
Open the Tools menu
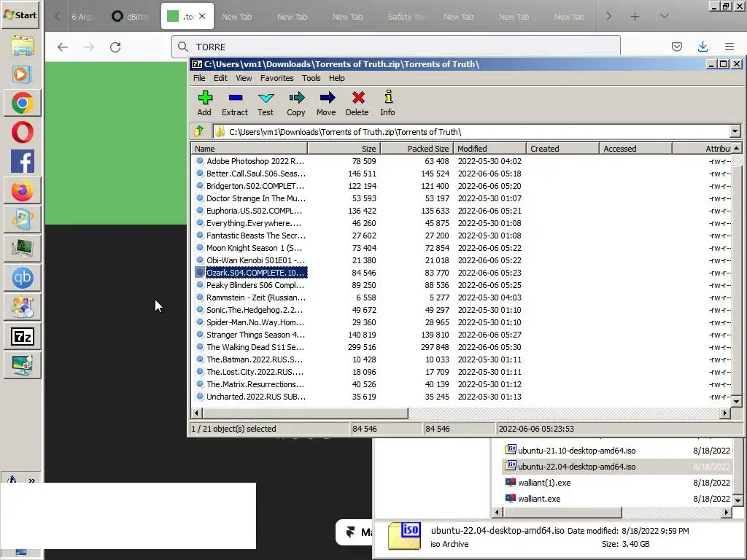click(x=311, y=78)
